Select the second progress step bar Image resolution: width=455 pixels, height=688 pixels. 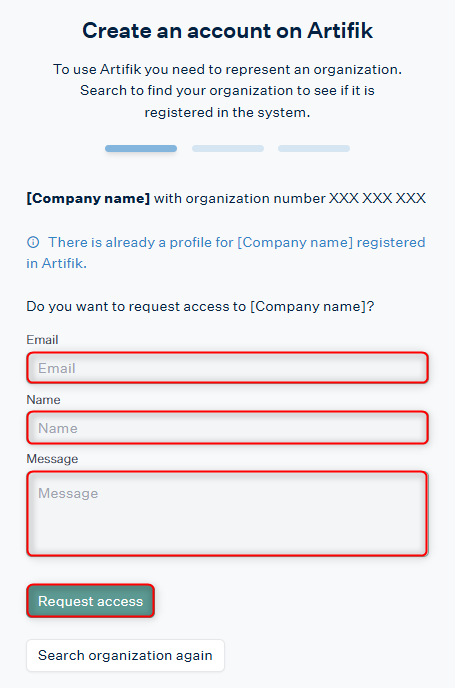[x=228, y=148]
